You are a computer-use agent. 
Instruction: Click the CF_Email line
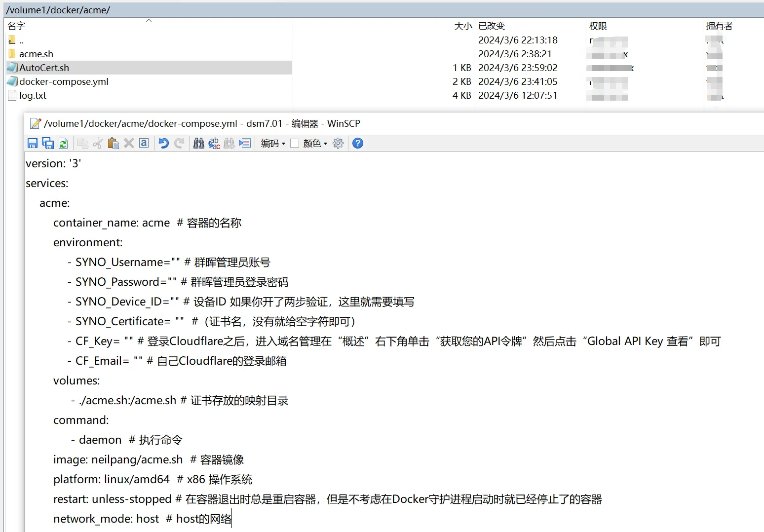pyautogui.click(x=177, y=361)
